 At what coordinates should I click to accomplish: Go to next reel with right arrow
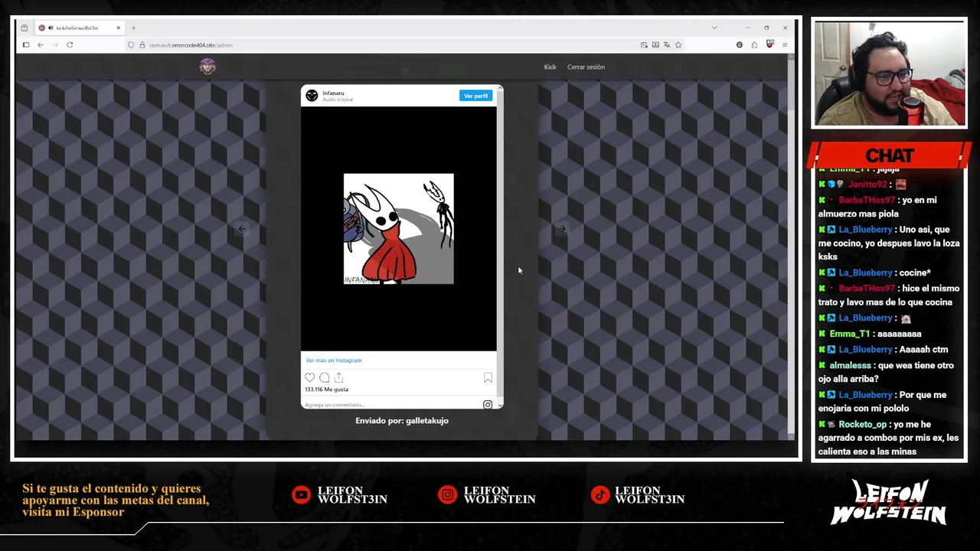562,229
